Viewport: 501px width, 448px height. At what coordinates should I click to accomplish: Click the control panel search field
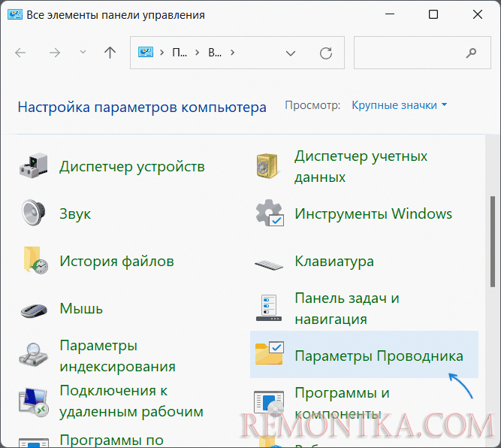point(409,53)
